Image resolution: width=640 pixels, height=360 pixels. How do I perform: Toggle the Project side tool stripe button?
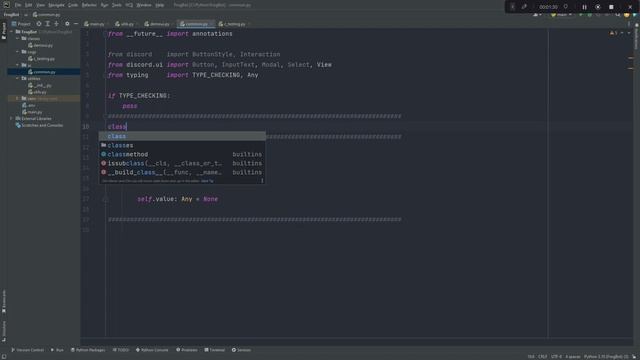point(4,31)
